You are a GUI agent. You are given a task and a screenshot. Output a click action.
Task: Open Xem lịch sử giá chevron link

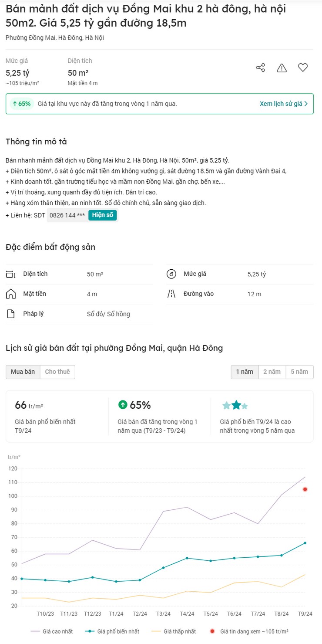tap(284, 104)
